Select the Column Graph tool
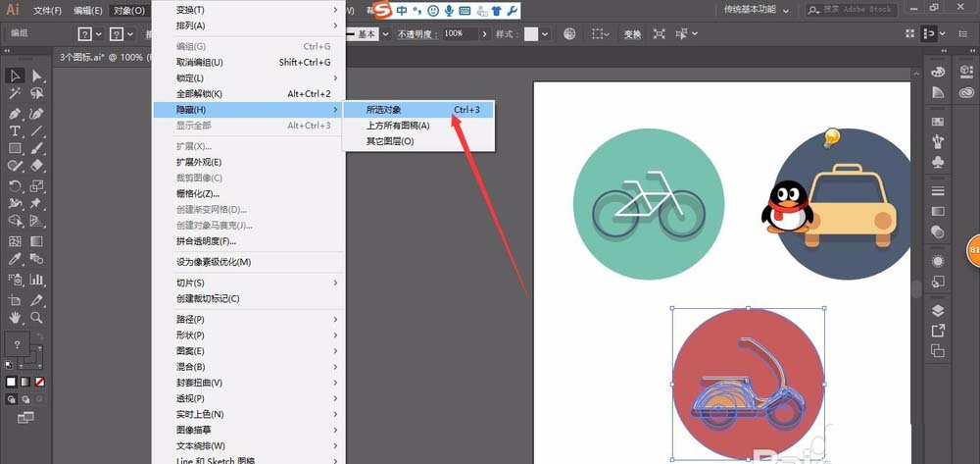 37,279
